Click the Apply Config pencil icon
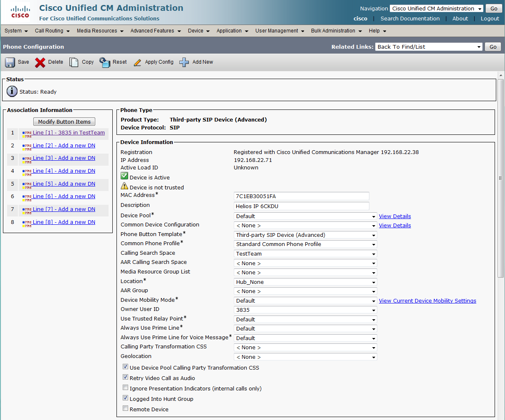Screen dimensions: 505x420 click(137, 62)
